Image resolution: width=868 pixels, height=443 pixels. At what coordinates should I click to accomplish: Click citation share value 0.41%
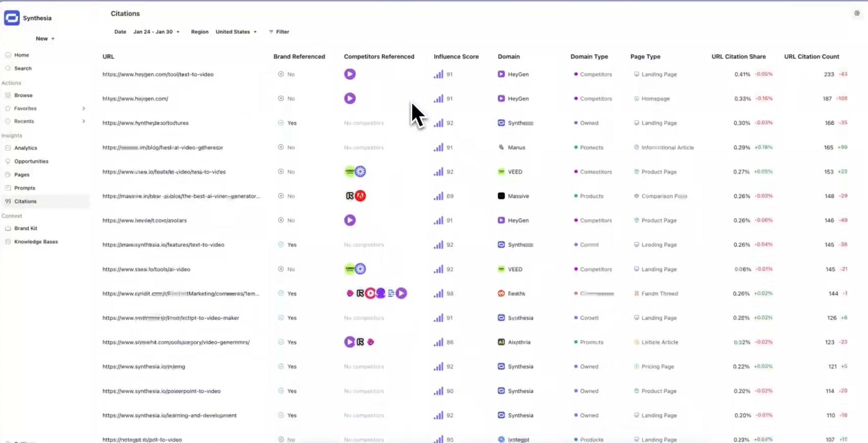point(742,74)
